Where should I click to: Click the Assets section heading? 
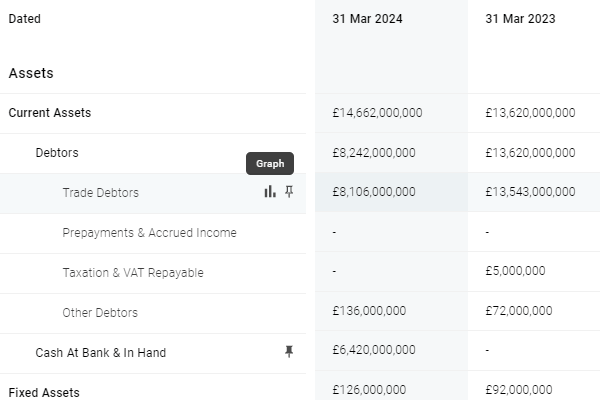pos(31,73)
